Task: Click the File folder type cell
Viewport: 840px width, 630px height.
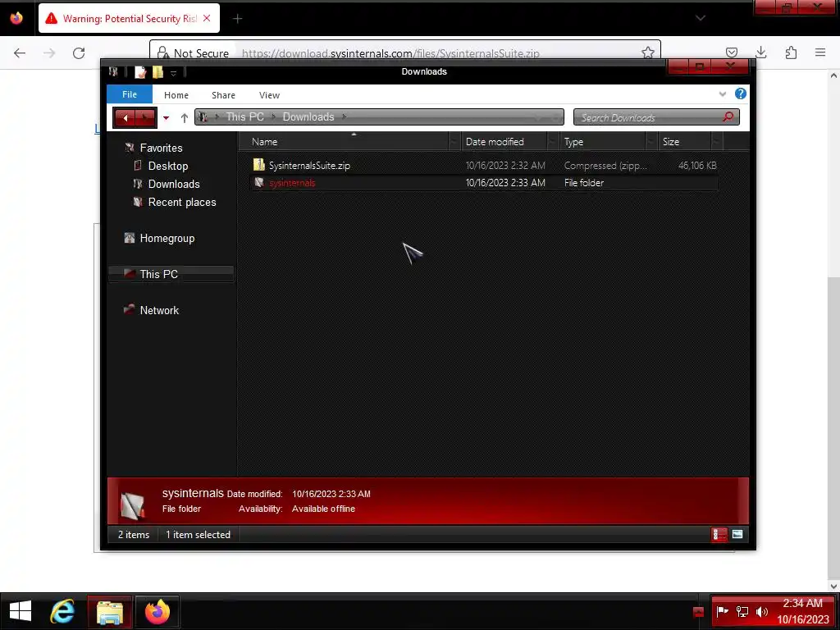Action: pos(584,183)
